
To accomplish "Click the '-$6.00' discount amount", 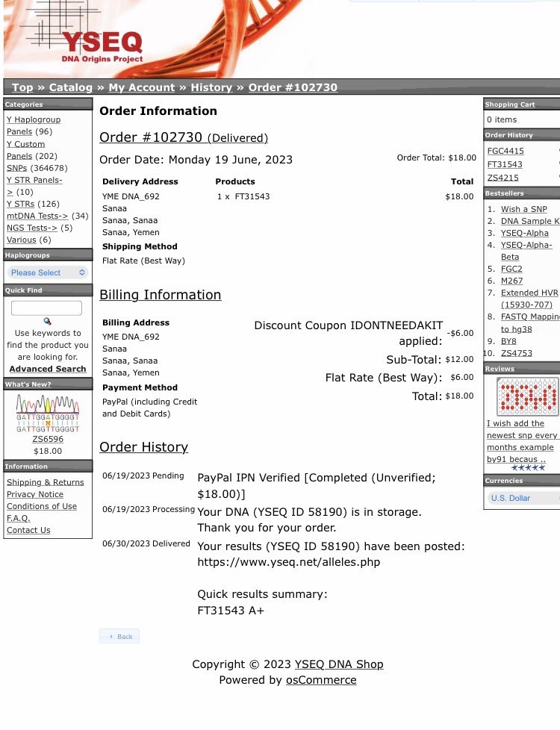I will click(460, 334).
